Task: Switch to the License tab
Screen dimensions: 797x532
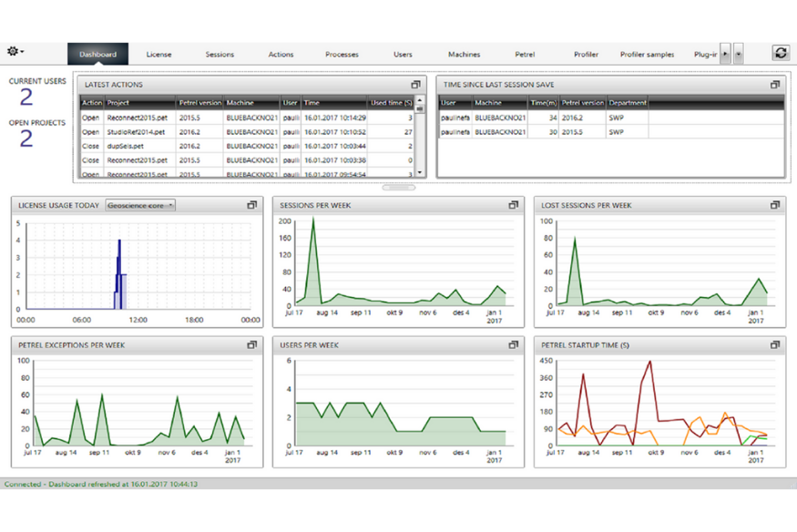Action: [158, 54]
